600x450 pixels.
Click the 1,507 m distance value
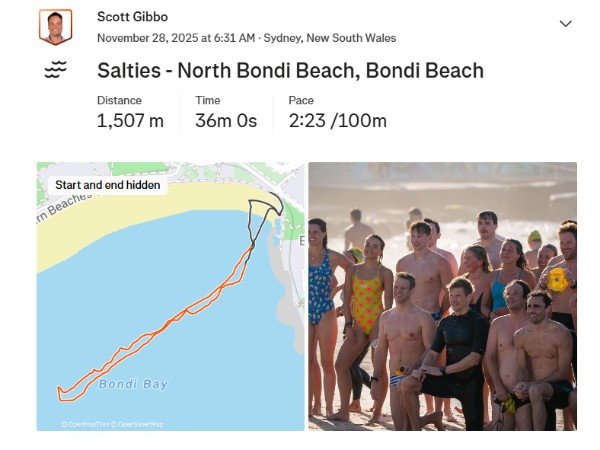pos(130,121)
